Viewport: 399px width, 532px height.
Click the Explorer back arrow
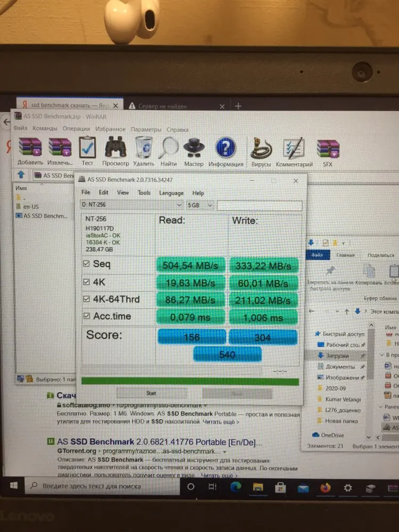click(311, 311)
